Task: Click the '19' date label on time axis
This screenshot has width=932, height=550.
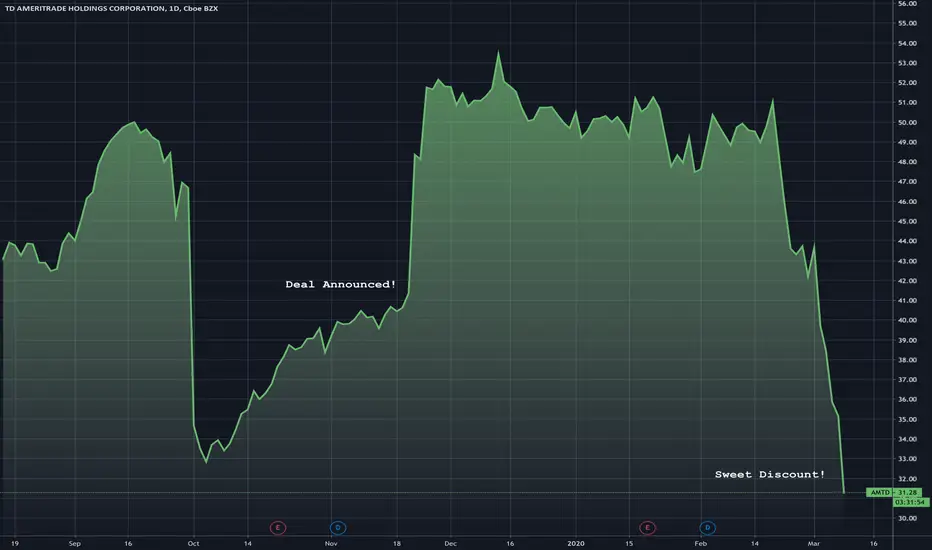Action: [x=15, y=543]
